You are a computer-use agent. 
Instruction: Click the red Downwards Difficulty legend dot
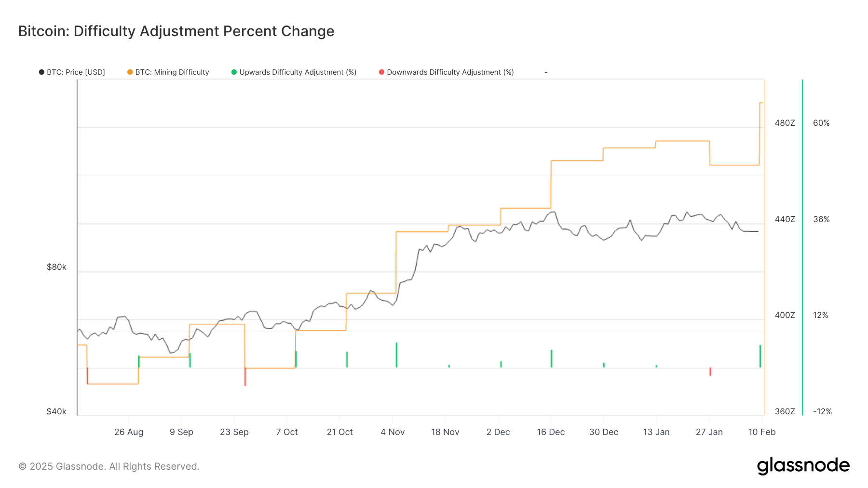click(x=381, y=72)
